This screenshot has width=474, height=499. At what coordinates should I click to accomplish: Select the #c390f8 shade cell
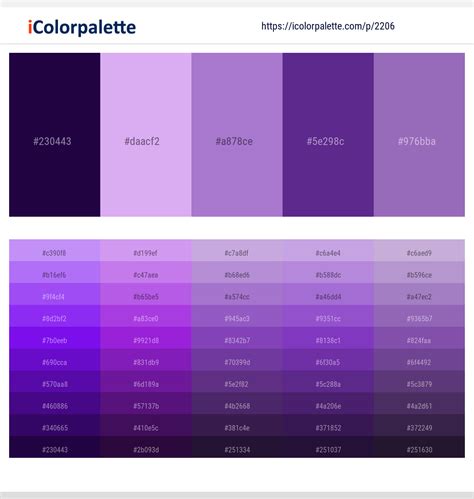pyautogui.click(x=55, y=251)
